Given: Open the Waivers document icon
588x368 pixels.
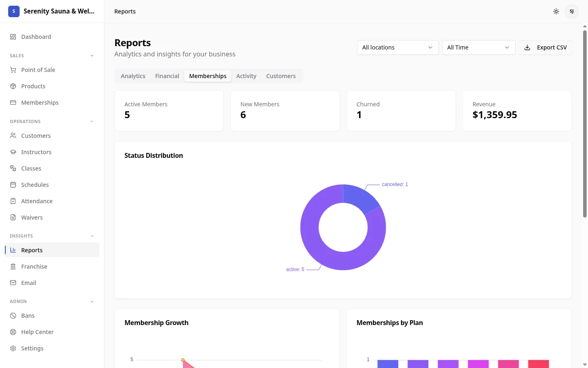Looking at the screenshot, I should 13,218.
